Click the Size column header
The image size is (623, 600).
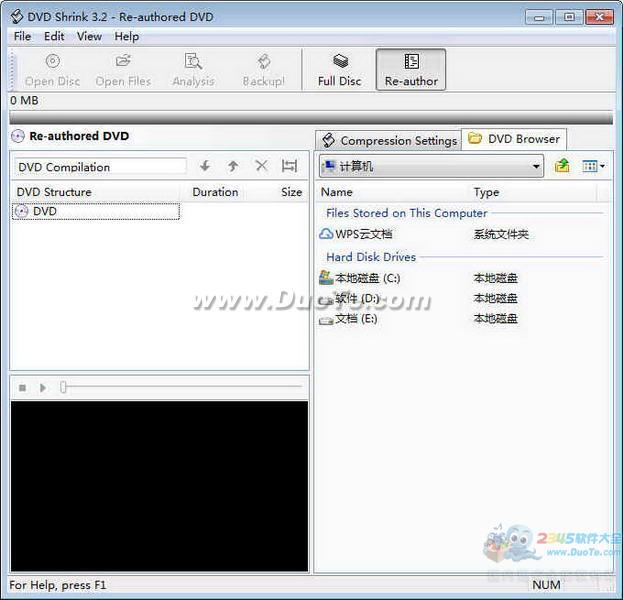click(292, 192)
